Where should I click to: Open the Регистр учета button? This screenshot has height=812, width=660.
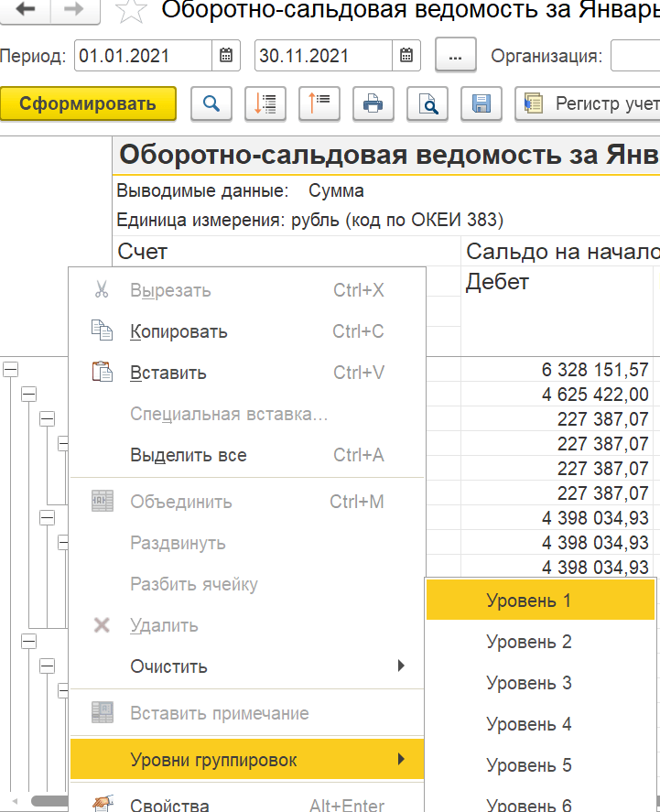tap(586, 103)
